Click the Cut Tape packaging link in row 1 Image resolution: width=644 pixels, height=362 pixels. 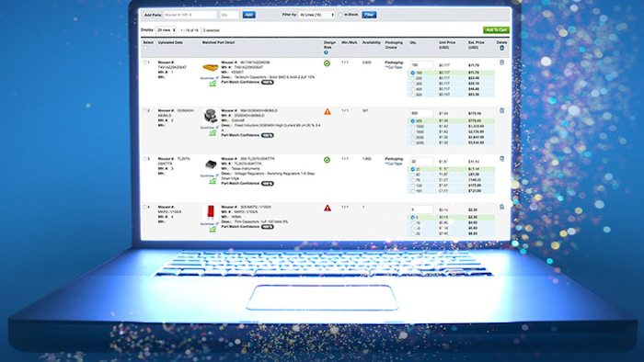(394, 67)
